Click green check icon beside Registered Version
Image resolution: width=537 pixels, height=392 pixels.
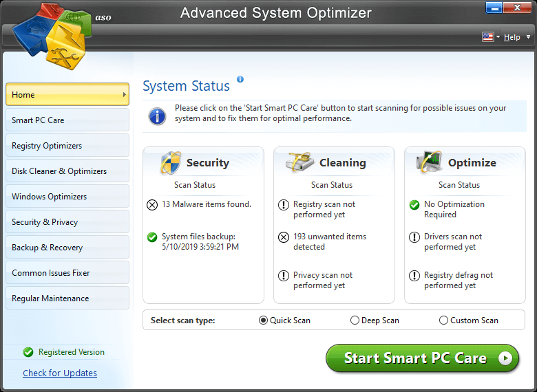pos(28,352)
